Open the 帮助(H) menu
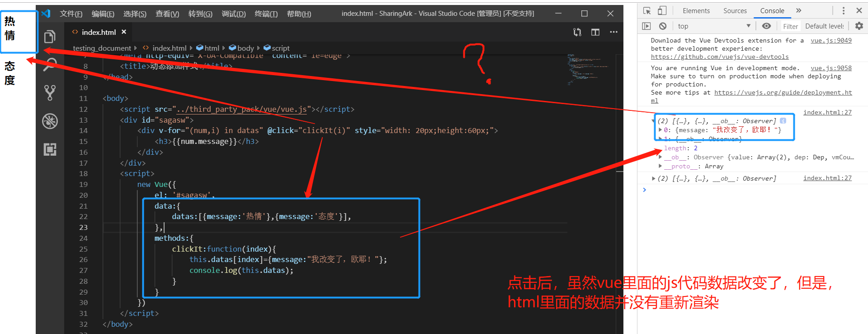Viewport: 868px width, 334px height. [299, 14]
